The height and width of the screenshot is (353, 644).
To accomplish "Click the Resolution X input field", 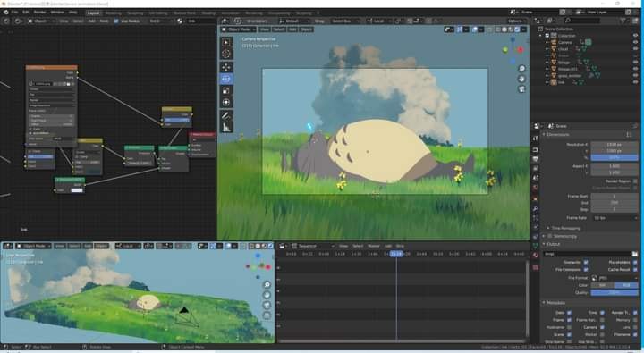I will (x=614, y=145).
